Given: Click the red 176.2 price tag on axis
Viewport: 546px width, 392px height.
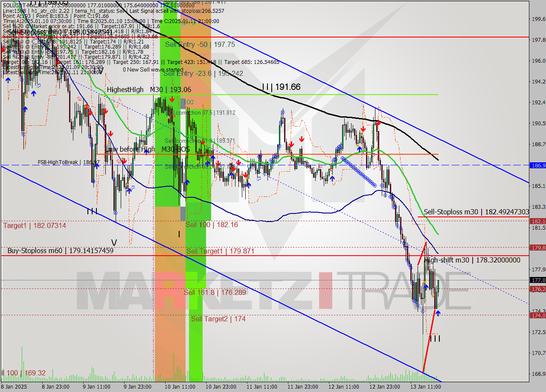Looking at the screenshot, I should 537,289.
